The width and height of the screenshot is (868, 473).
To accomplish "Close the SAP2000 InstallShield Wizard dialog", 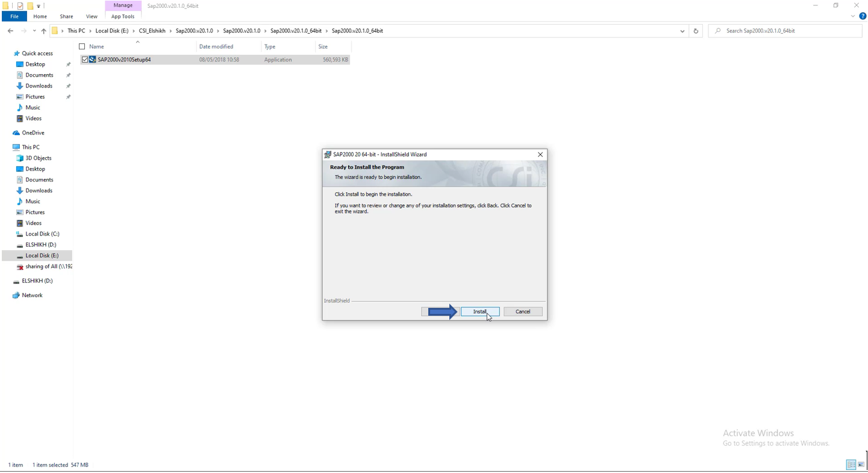I will point(540,154).
